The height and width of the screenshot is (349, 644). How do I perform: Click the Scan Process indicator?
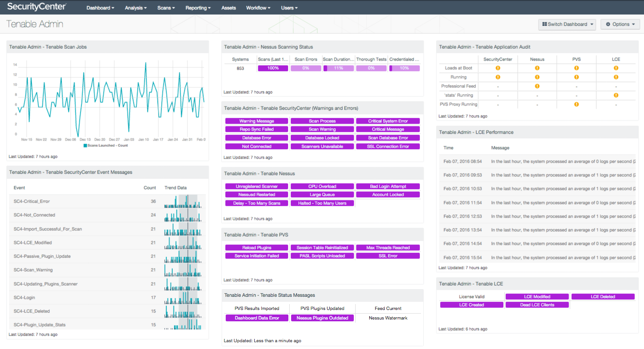point(322,121)
